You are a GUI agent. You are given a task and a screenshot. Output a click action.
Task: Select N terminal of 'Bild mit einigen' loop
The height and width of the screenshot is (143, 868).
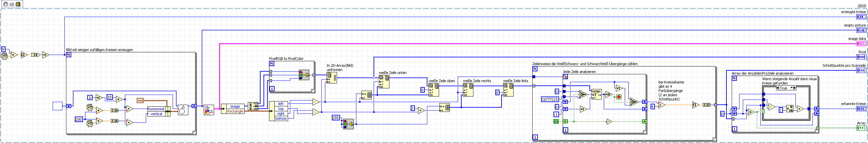pos(69,55)
